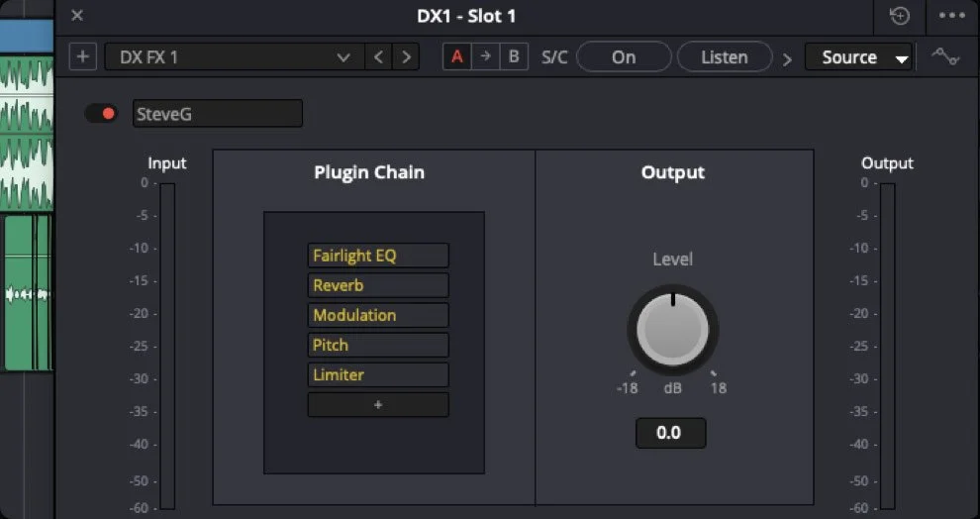Toggle the sidechain Listen button

pos(725,57)
